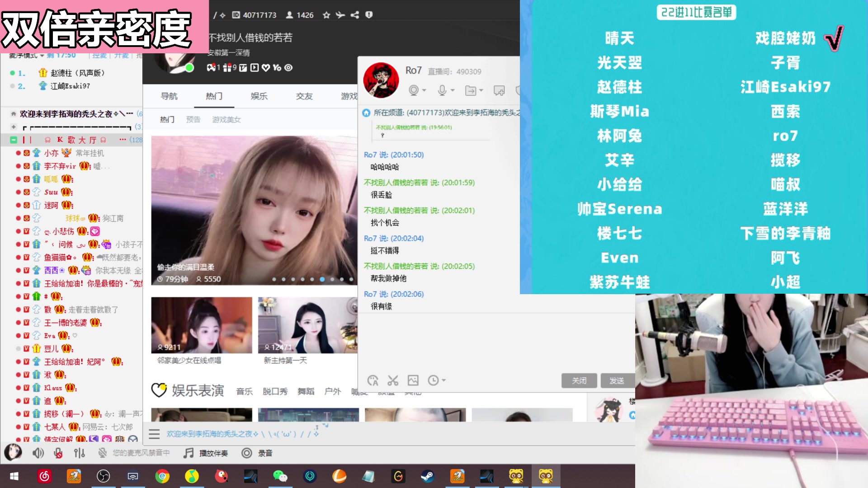Viewport: 868px width, 488px height.
Task: Select the 交友 navigation tab
Action: click(x=303, y=96)
